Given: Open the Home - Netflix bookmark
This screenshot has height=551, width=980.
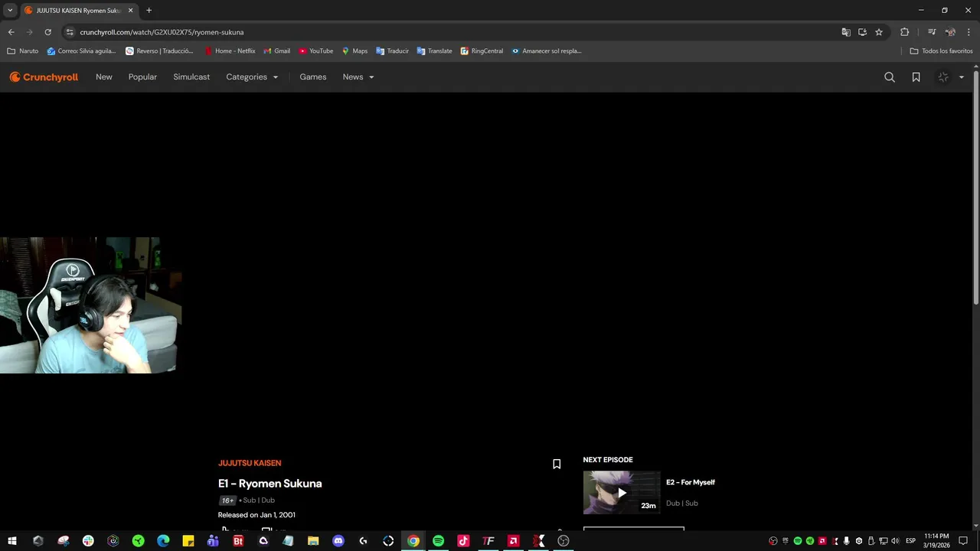Looking at the screenshot, I should coord(230,51).
